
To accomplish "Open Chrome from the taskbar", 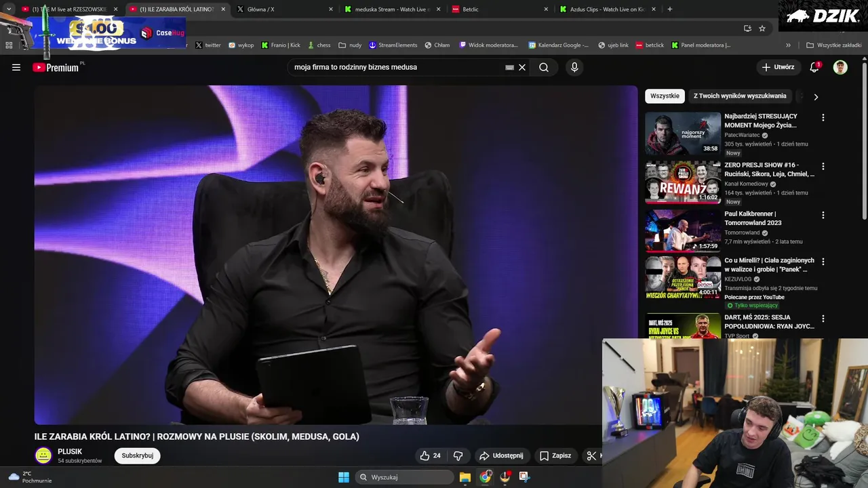I will pyautogui.click(x=485, y=477).
